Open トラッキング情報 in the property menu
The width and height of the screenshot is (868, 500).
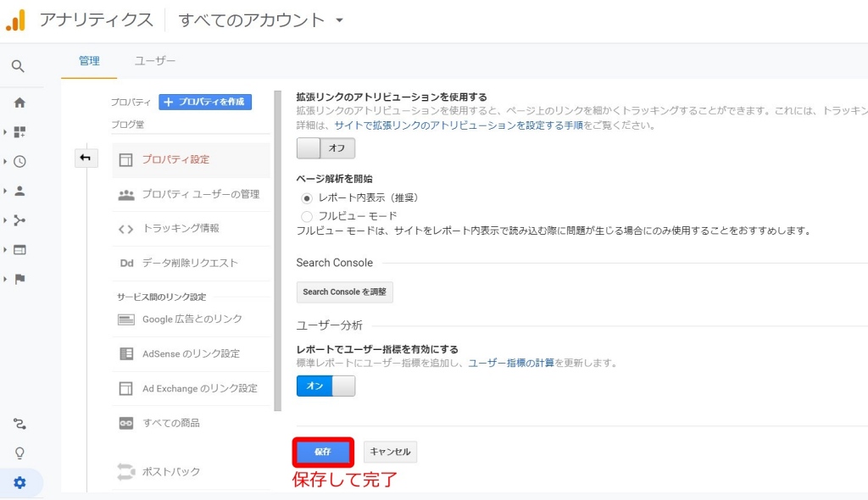click(x=181, y=228)
